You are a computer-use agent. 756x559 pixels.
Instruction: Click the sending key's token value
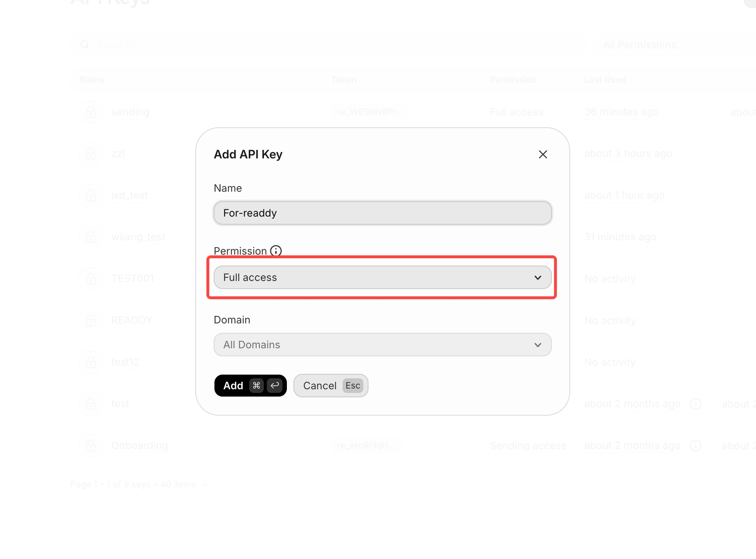pyautogui.click(x=370, y=112)
